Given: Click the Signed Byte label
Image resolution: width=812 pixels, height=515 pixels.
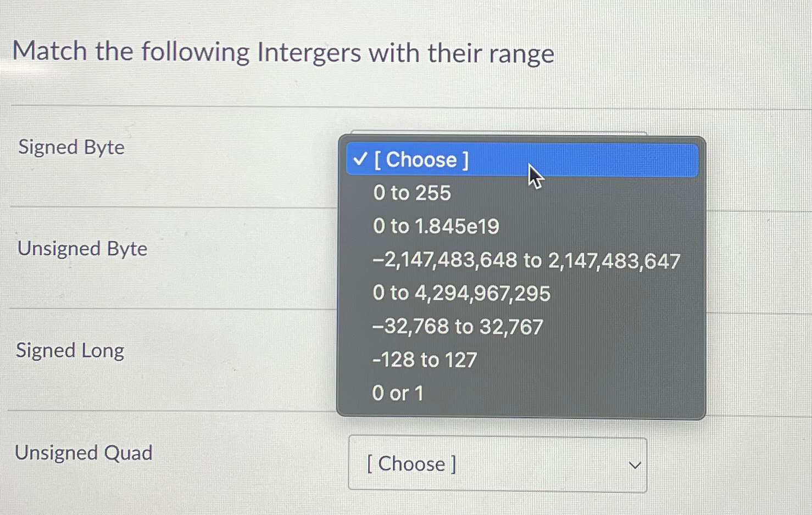Looking at the screenshot, I should coord(70,147).
